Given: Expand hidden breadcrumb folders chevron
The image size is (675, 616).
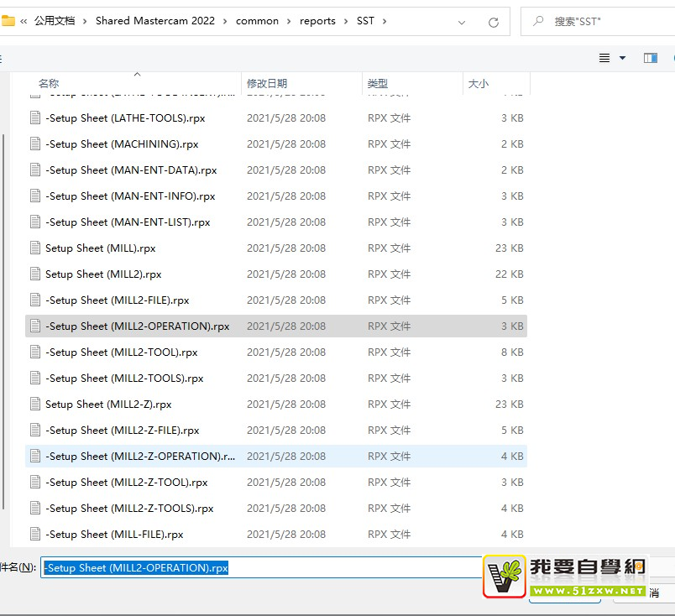Looking at the screenshot, I should [x=24, y=21].
